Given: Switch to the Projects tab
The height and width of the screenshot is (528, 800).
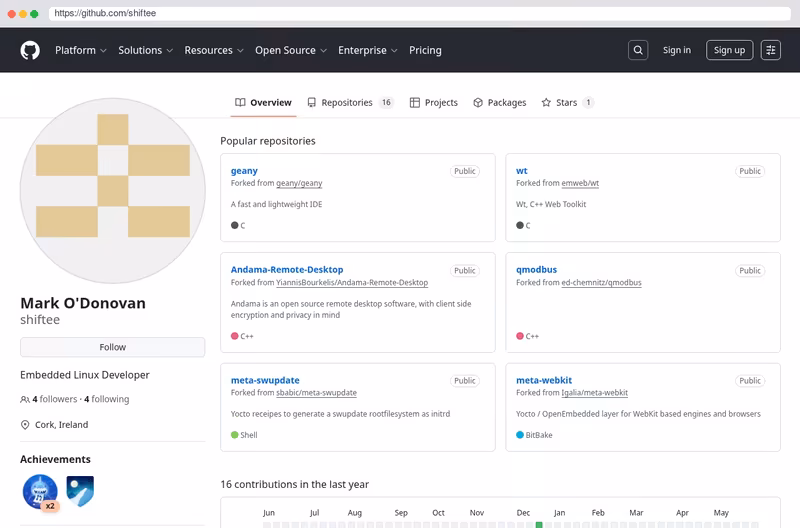Looking at the screenshot, I should pos(434,103).
